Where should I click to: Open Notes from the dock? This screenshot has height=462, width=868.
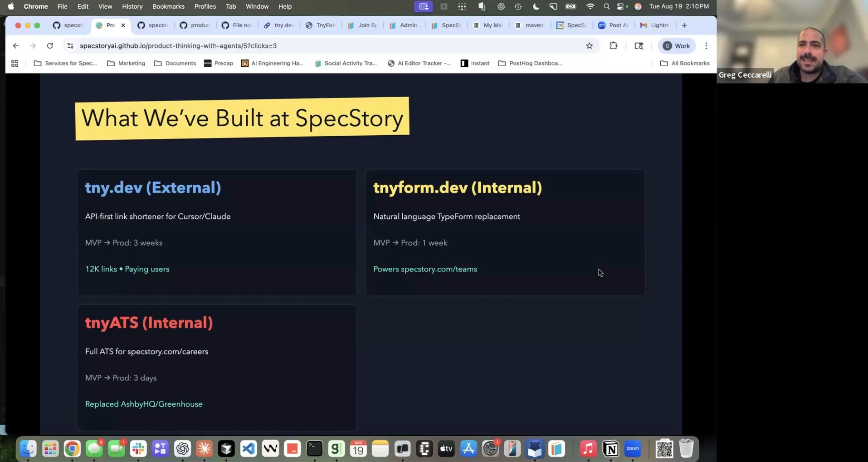pyautogui.click(x=380, y=449)
